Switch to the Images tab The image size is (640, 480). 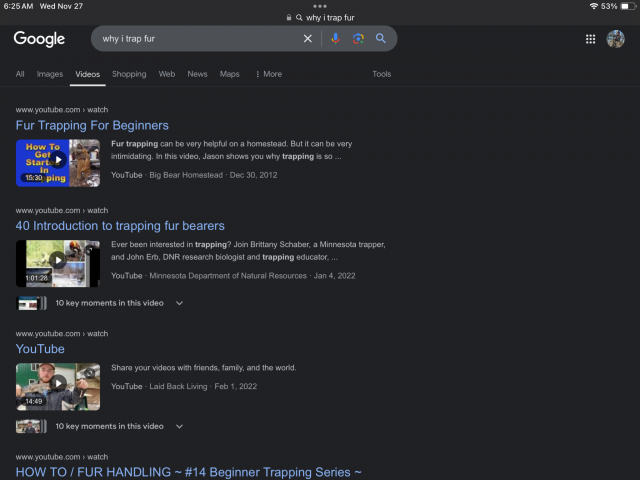[50, 74]
